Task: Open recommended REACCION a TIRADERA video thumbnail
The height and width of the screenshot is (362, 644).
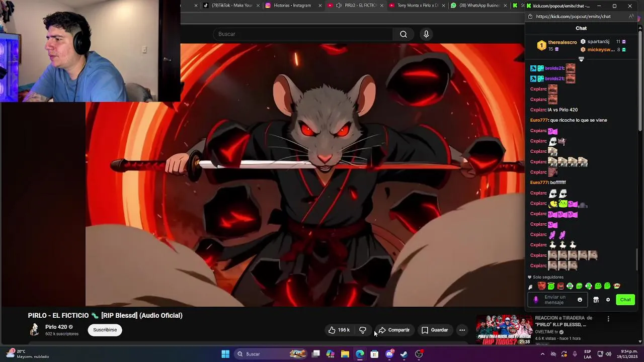Action: pyautogui.click(x=504, y=330)
